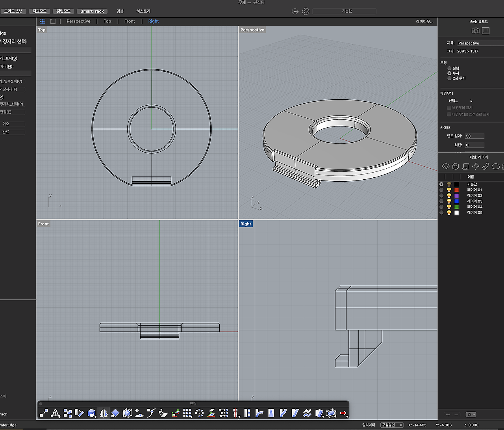Select the Project to plane icon
The height and width of the screenshot is (430, 504).
(139, 413)
